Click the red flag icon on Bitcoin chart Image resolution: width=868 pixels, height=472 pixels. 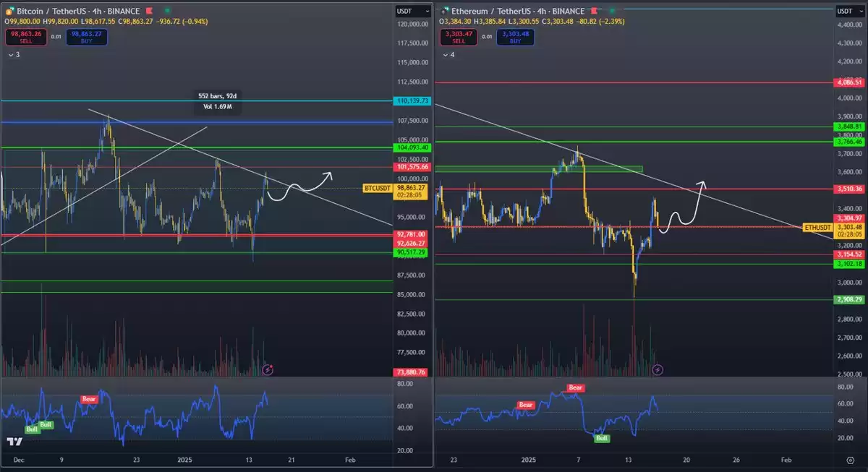149,12
